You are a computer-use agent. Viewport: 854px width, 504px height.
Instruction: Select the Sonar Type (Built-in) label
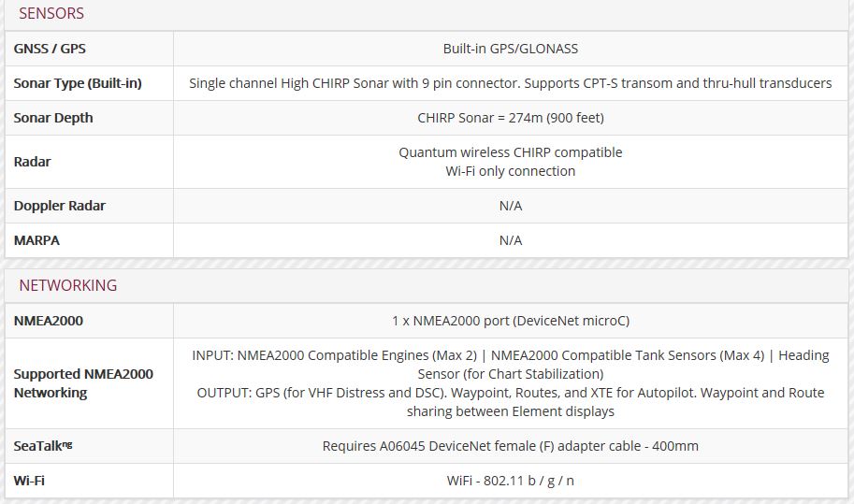78,83
